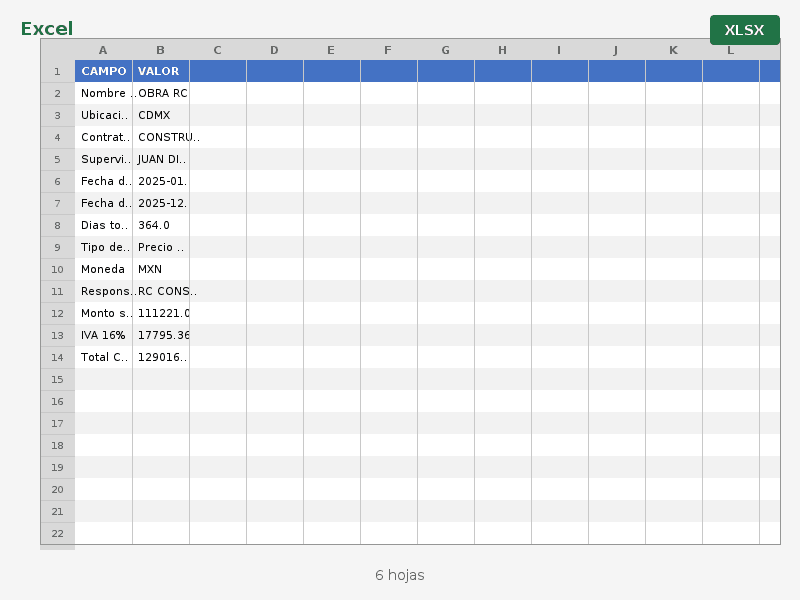Viewport: 800px width, 600px height.
Task: Select row 15 number header
Action: (x=57, y=379)
